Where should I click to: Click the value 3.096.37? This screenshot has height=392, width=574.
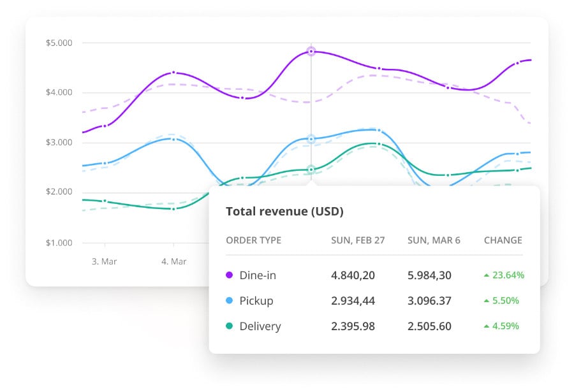pyautogui.click(x=429, y=301)
